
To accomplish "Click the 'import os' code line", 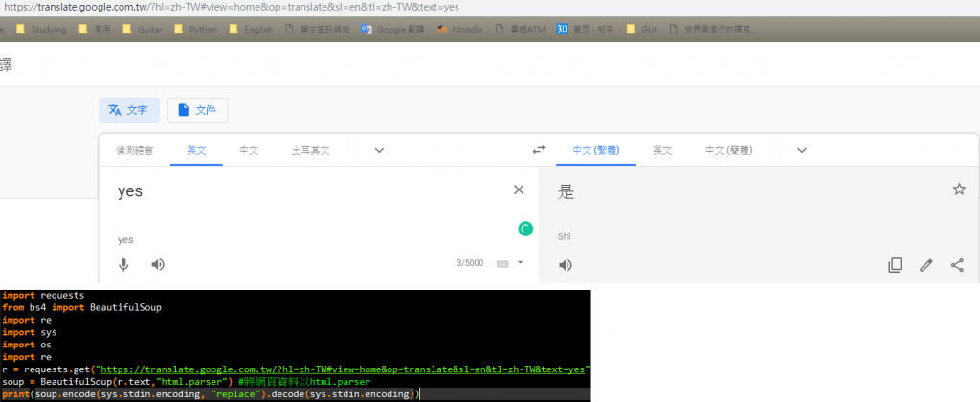I will point(27,345).
